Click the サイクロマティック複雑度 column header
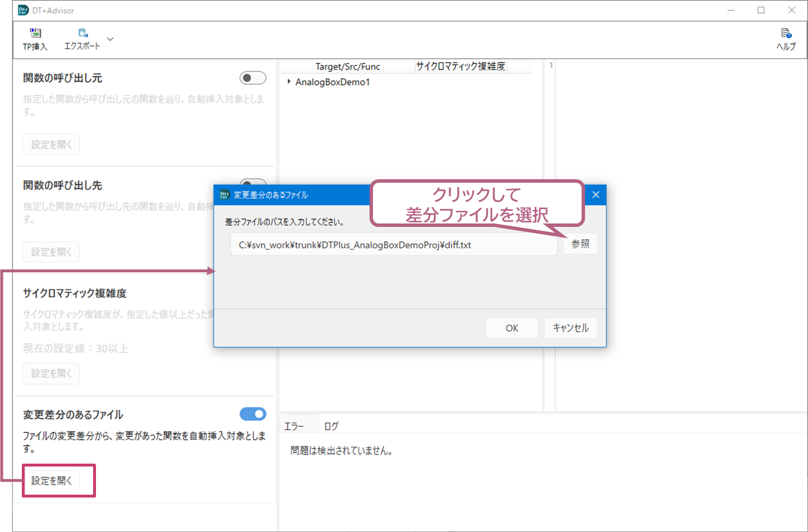The height and width of the screenshot is (532, 808). click(460, 67)
